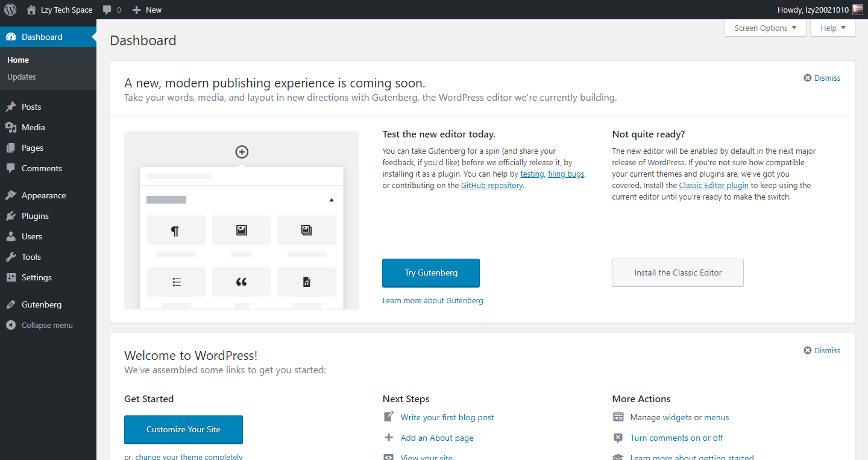
Task: Click the quote block icon in preview
Action: point(242,282)
